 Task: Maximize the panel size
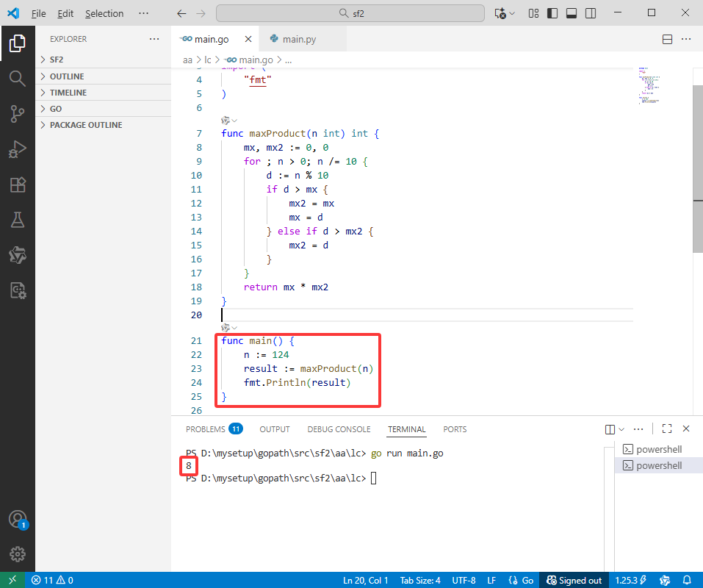(667, 429)
